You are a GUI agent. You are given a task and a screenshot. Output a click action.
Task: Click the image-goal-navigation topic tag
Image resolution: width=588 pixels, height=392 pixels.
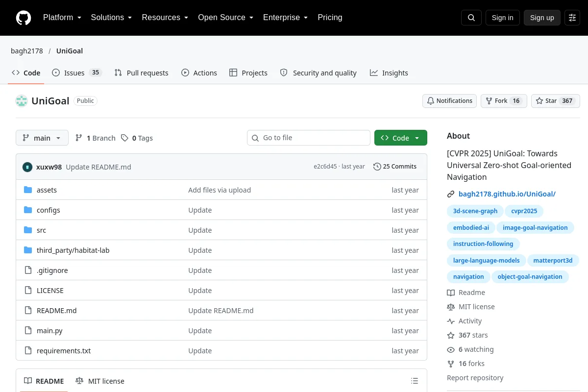point(535,227)
